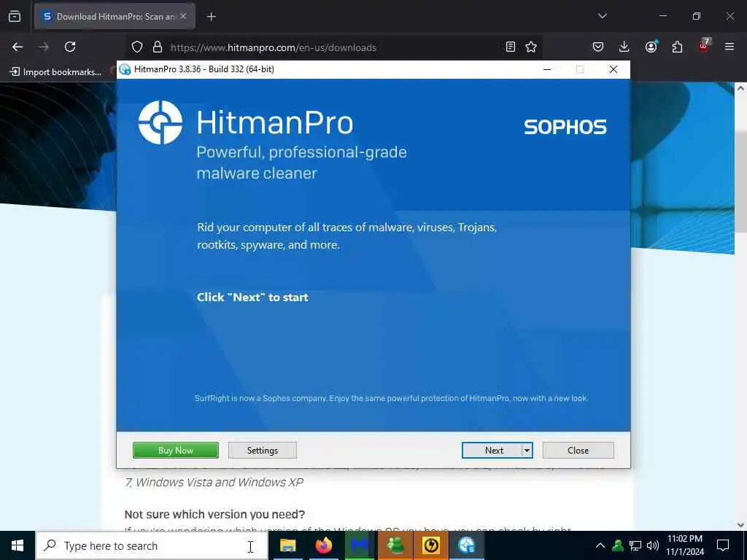Click the Next button in HitmanPro
Screen dimensions: 747x560
point(492,451)
